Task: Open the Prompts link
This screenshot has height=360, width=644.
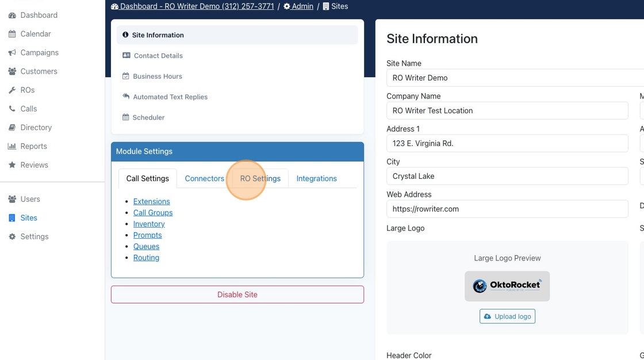Action: point(147,235)
